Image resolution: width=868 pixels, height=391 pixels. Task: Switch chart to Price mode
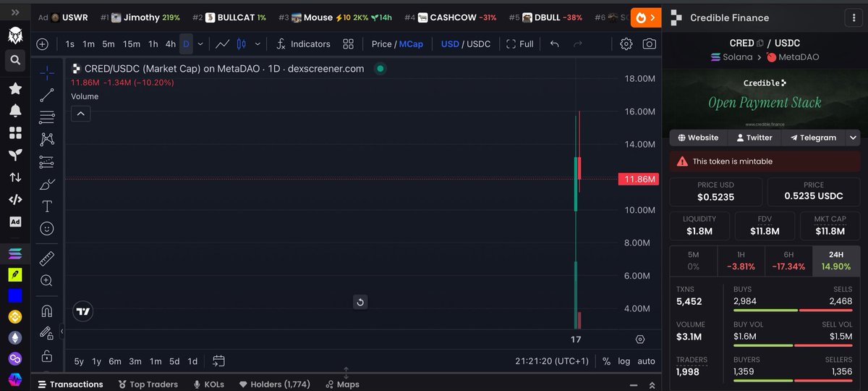381,44
